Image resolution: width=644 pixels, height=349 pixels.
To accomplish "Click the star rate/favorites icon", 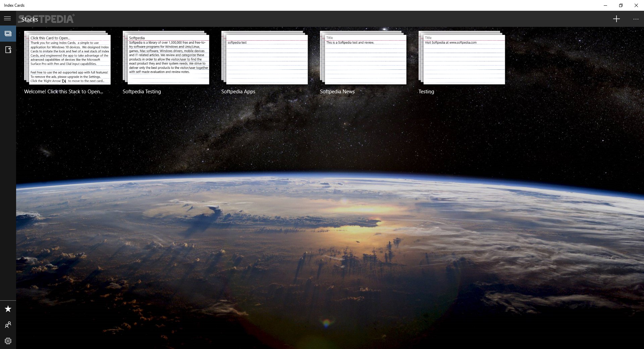I will pyautogui.click(x=8, y=309).
